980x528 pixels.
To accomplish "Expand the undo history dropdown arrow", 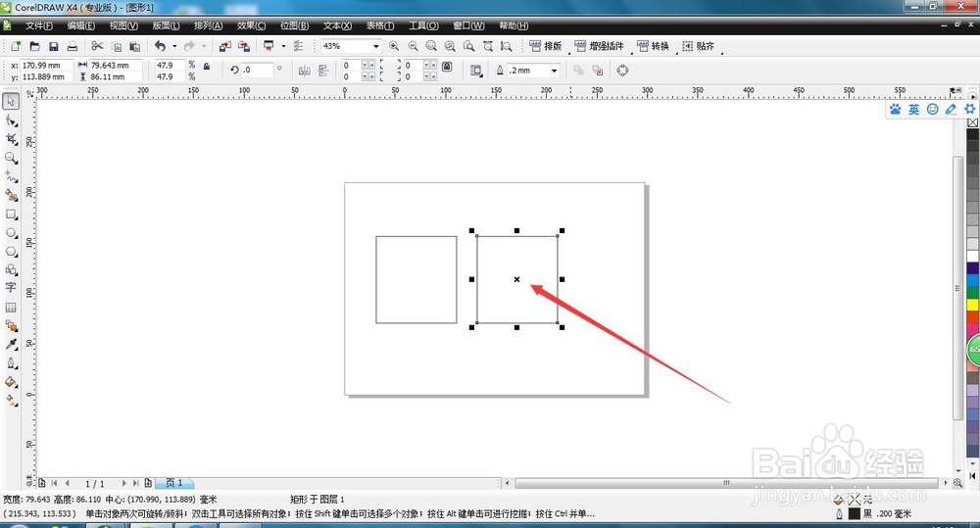I will (174, 46).
